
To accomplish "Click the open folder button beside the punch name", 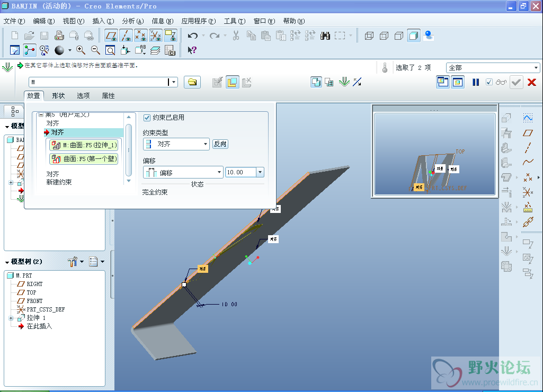I will 192,82.
